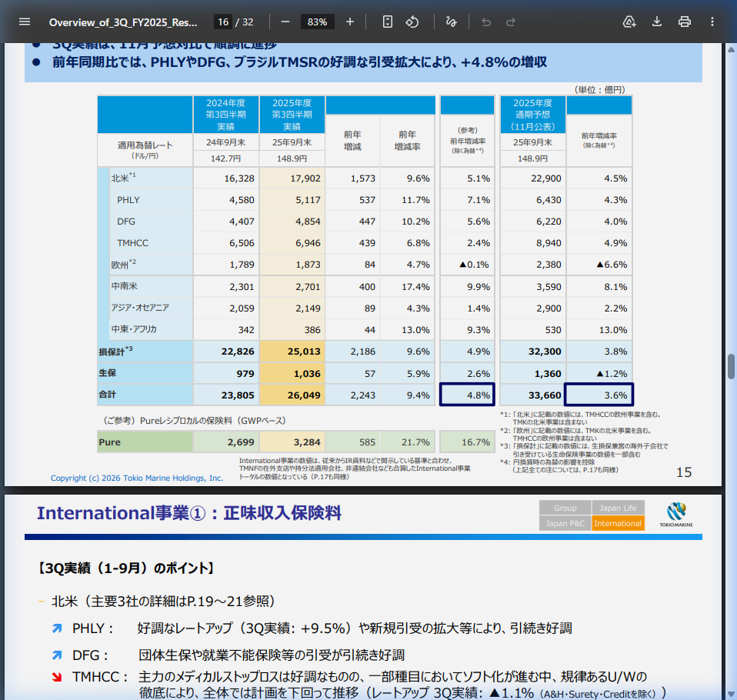
Task: Click the 【3Q実績（1-9月）のポイント】 heading
Action: tap(126, 568)
